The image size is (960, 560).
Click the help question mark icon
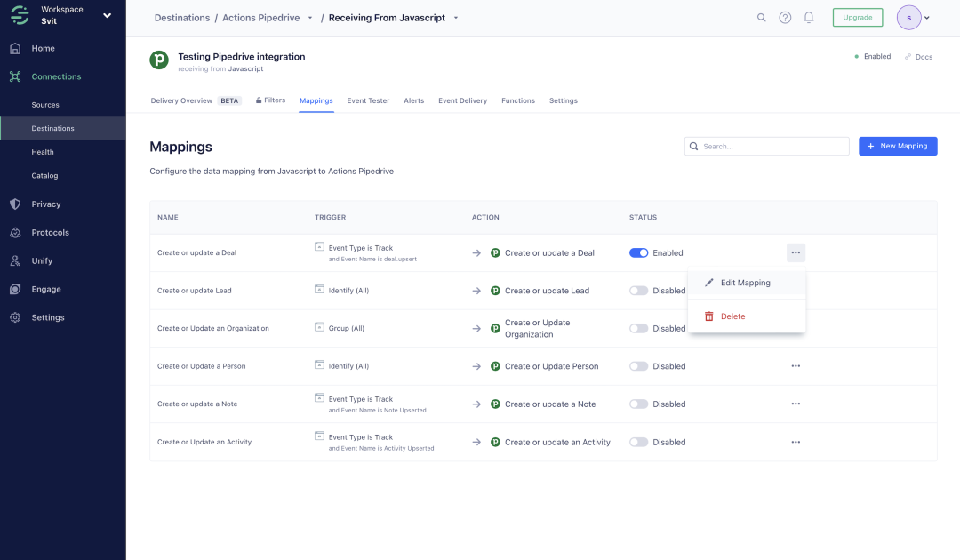[x=785, y=17]
